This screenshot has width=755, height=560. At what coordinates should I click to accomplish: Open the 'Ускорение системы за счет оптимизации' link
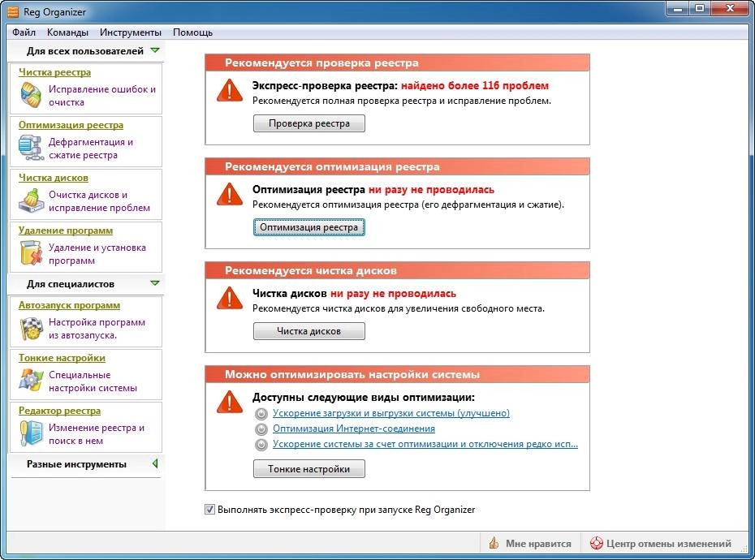pos(425,444)
